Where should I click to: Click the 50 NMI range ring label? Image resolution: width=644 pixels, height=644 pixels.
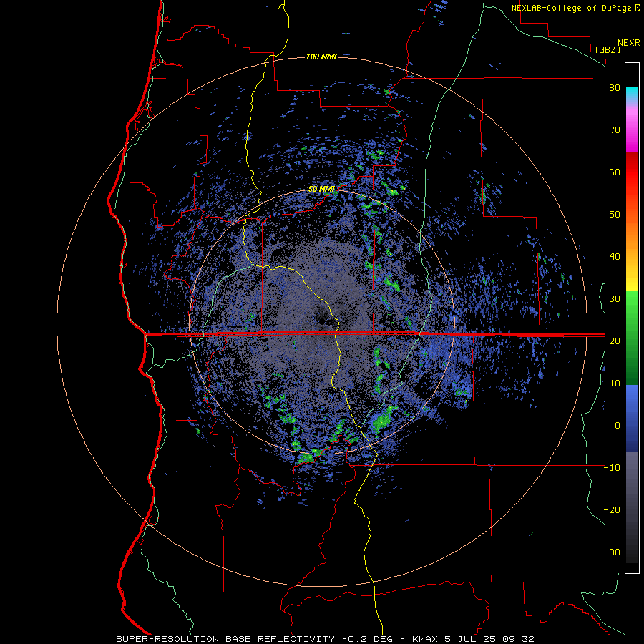pyautogui.click(x=321, y=189)
